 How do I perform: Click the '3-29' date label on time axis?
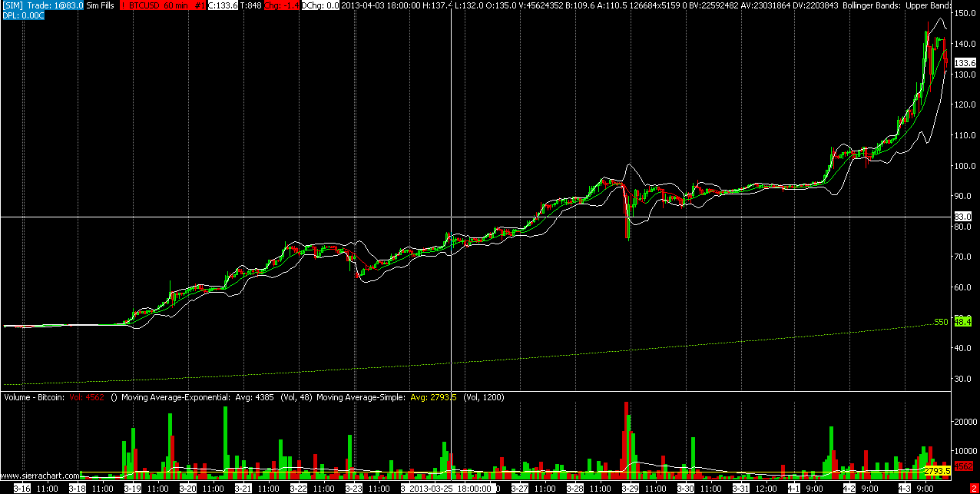tap(631, 488)
